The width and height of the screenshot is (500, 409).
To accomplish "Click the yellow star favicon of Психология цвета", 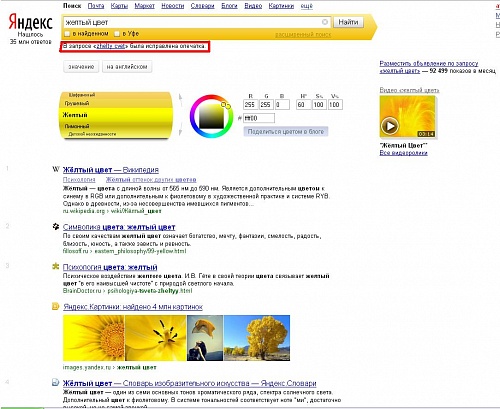I will 56,266.
